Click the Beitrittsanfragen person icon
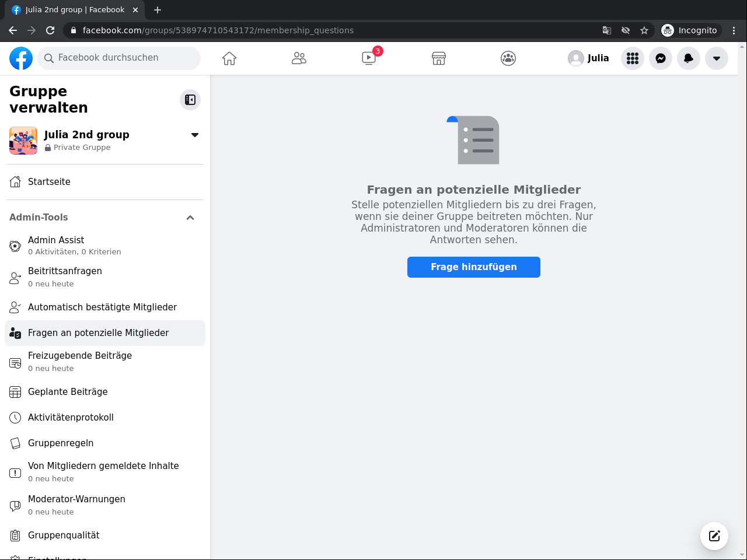Viewport: 747px width, 560px height. 15,278
